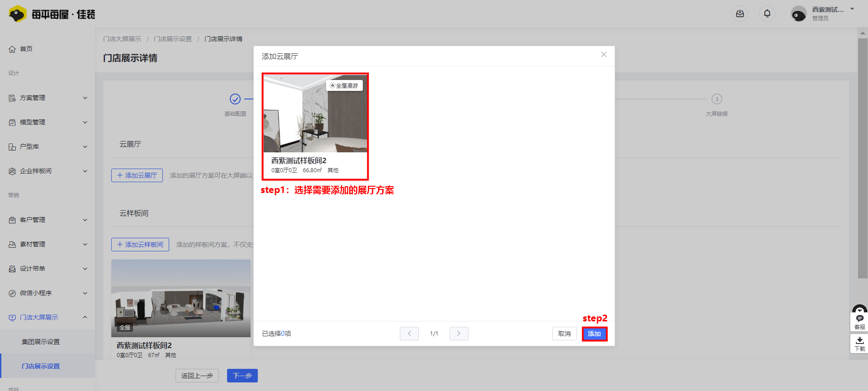The image size is (868, 391).
Task: Click the 门店大屏展示 sidebar icon
Action: [x=12, y=318]
